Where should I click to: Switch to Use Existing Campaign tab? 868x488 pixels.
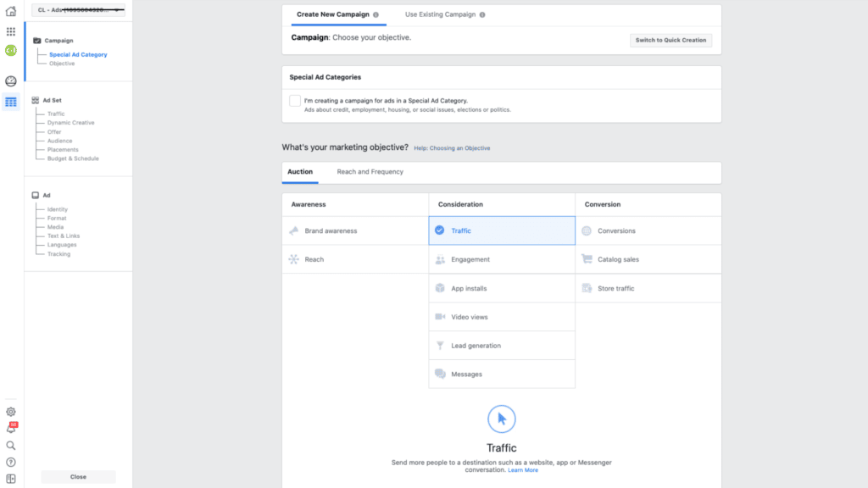coord(440,14)
